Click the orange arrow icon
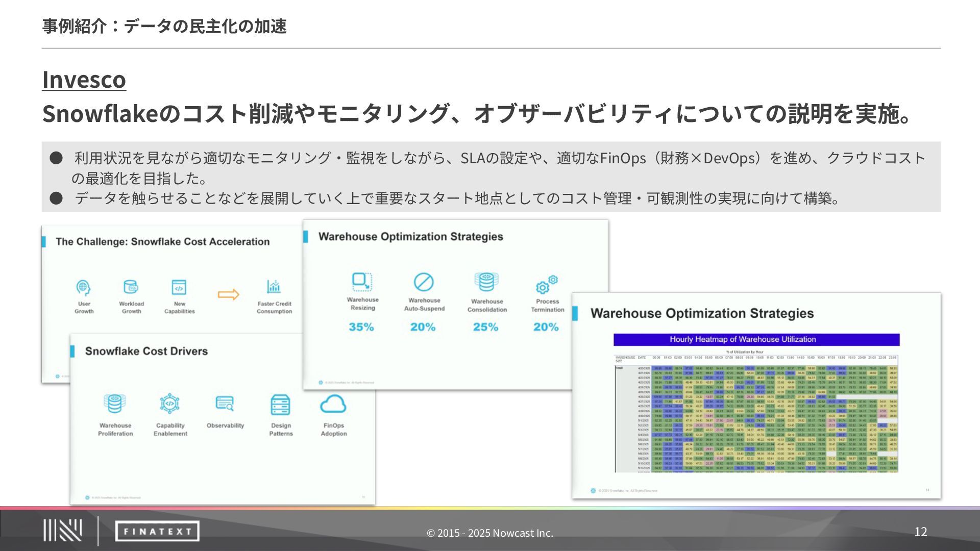The height and width of the screenshot is (551, 980). point(228,294)
